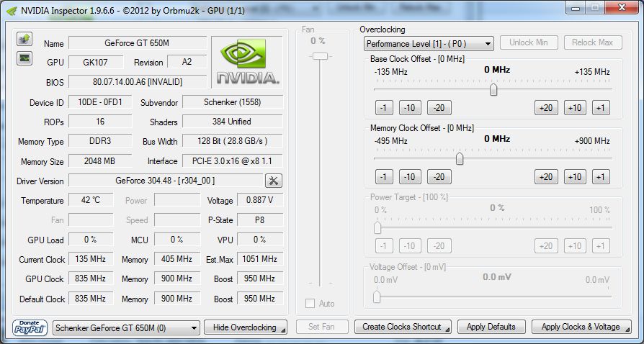Click the upload screenshot icon beside Name

24,39
